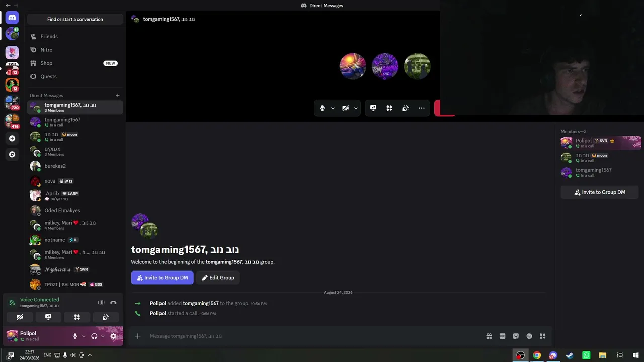Open the GIF picker in the message bar
Viewport: 644px width, 362px height.
coord(502,336)
